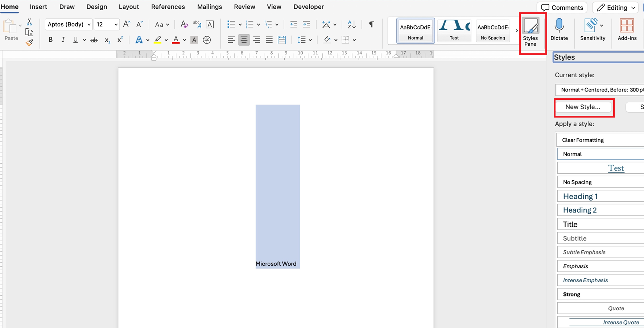
Task: Click the Increase Indent icon
Action: click(x=306, y=24)
